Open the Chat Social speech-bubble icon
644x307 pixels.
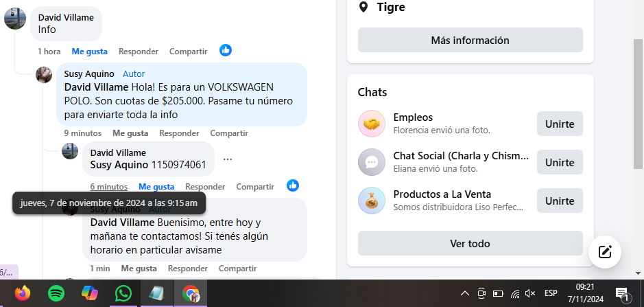click(372, 162)
